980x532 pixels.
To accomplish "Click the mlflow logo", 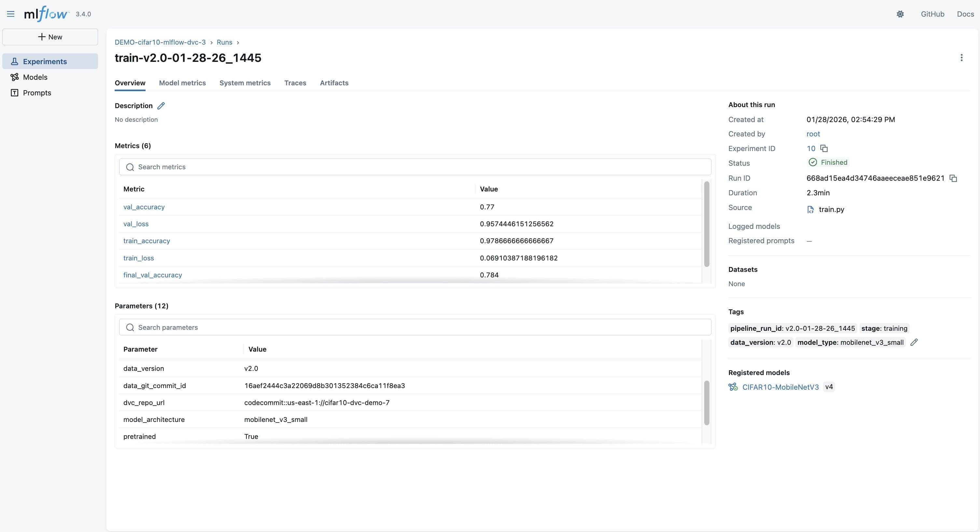I will (46, 14).
